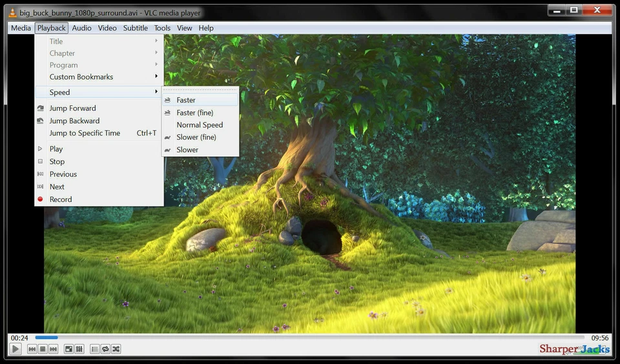Viewport: 620px width, 364px height.
Task: Select Faster (fine) speed option
Action: tap(200, 113)
